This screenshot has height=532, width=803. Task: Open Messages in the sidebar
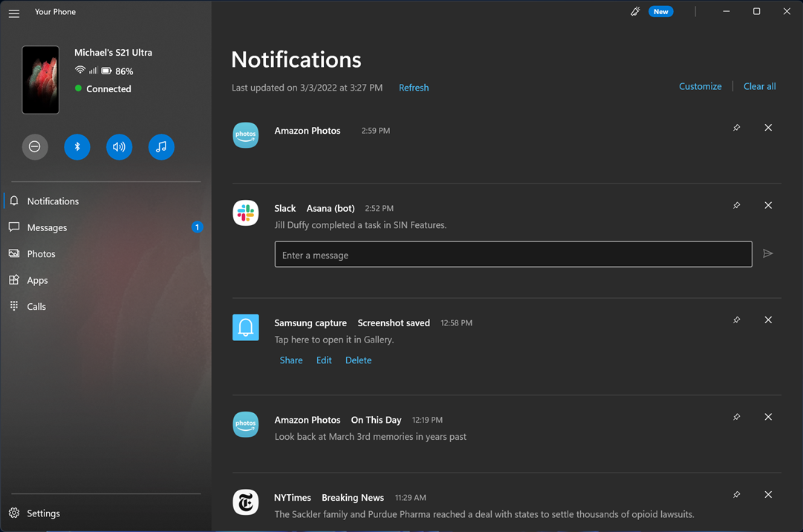tap(47, 227)
